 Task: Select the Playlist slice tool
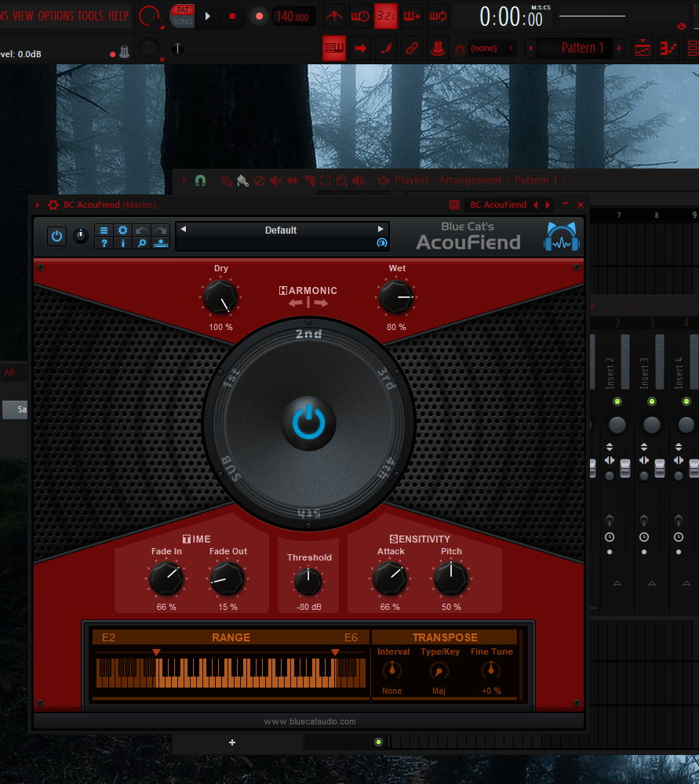[x=309, y=180]
